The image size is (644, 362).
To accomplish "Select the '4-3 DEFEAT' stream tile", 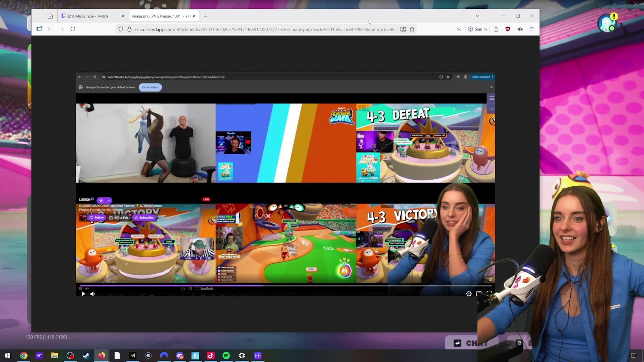I will (x=425, y=143).
